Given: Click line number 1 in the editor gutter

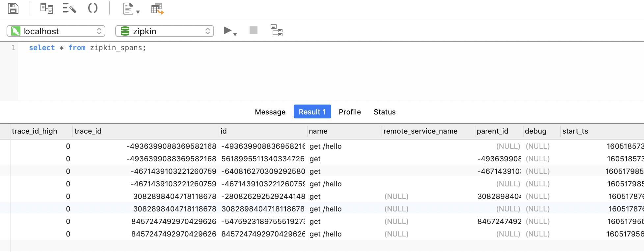Looking at the screenshot, I should point(13,48).
